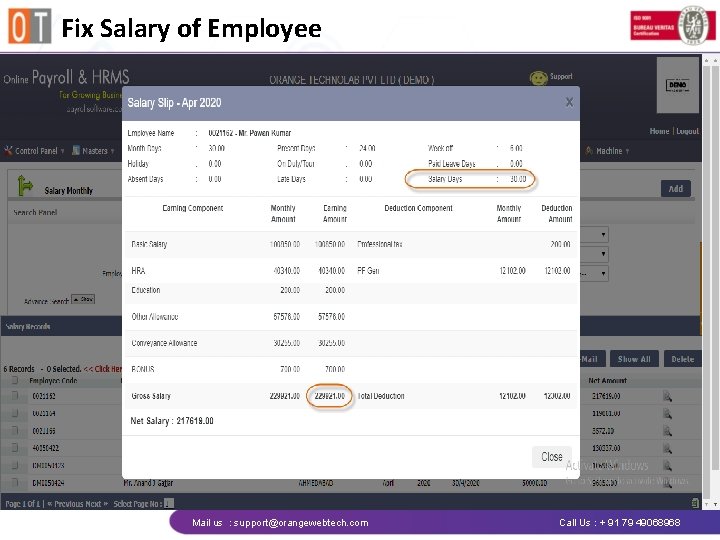The width and height of the screenshot is (720, 540).
Task: Click the Add button
Action: coord(675,189)
